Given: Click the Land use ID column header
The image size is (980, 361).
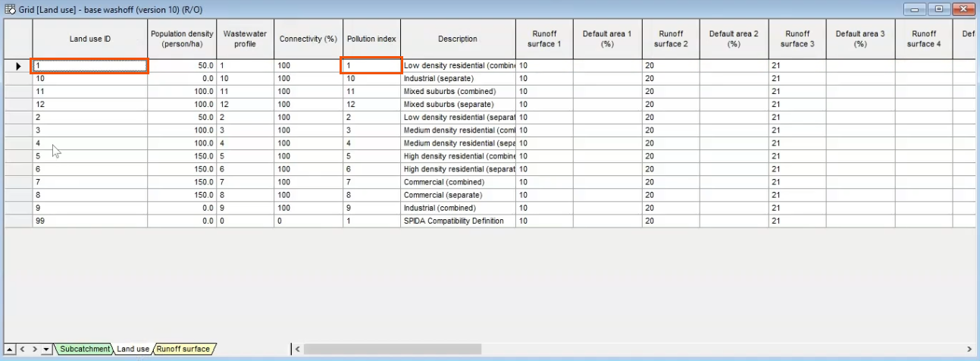Looking at the screenshot, I should 90,39.
